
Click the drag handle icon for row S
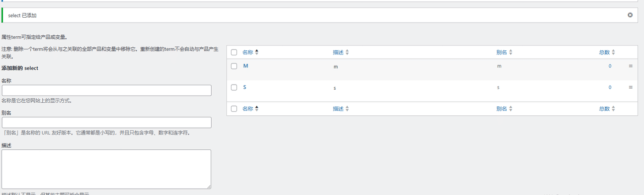click(630, 87)
